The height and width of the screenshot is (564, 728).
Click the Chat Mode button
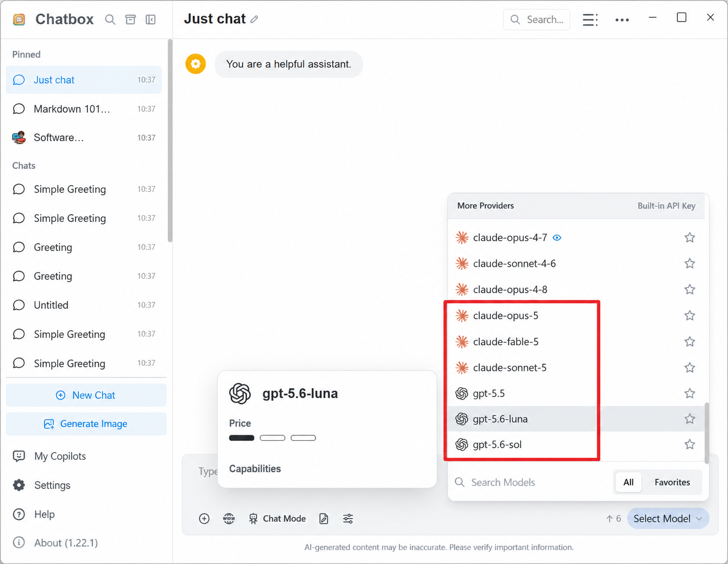click(277, 519)
